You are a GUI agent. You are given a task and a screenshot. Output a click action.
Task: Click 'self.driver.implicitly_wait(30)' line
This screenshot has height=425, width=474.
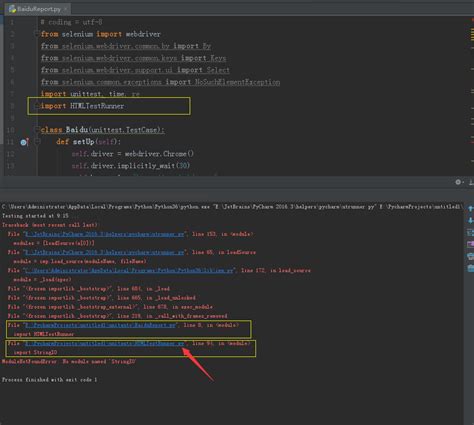click(x=131, y=166)
